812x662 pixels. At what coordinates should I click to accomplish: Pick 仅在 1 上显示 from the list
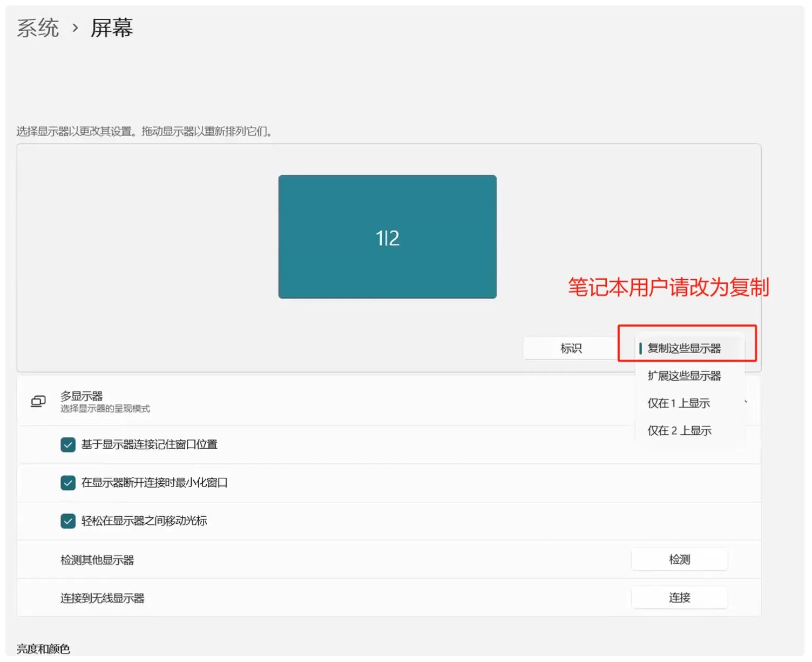point(679,403)
